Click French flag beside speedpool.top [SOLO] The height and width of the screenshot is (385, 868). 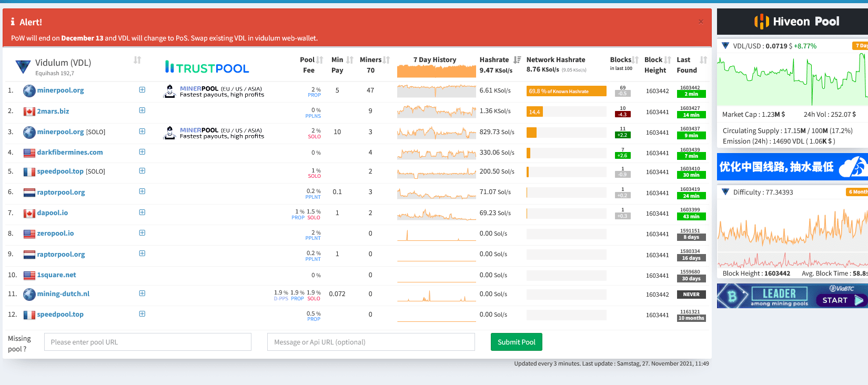[x=29, y=171]
